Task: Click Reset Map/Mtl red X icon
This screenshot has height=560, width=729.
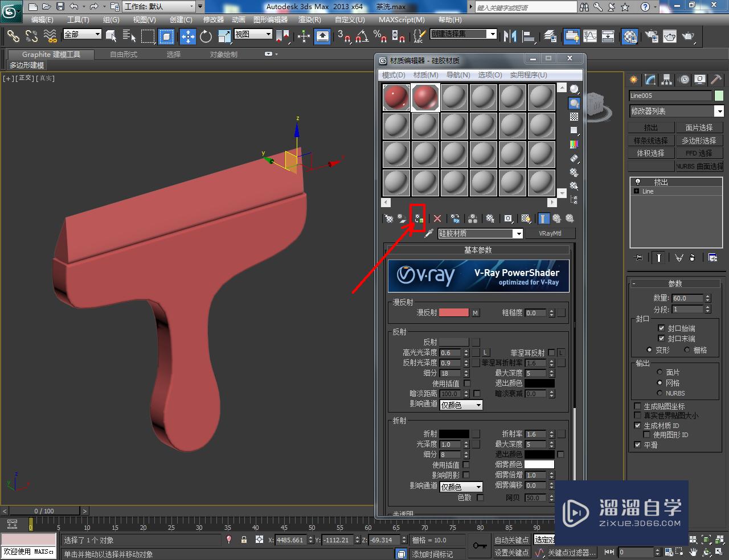Action: tap(437, 219)
